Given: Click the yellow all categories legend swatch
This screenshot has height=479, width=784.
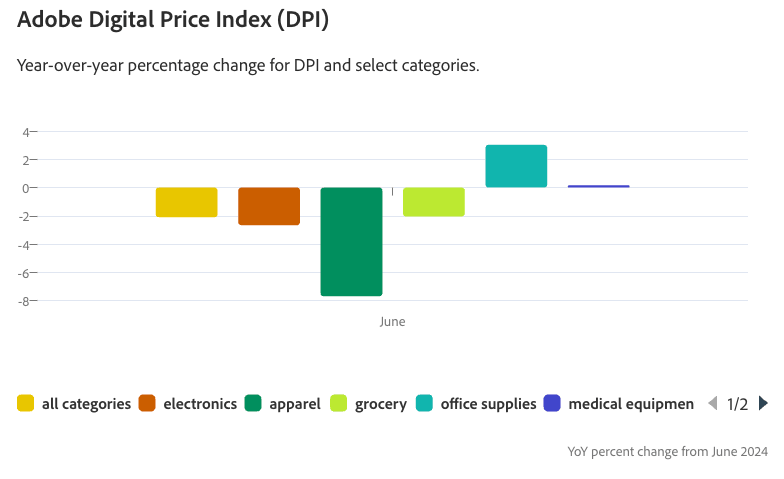Looking at the screenshot, I should pyautogui.click(x=26, y=404).
